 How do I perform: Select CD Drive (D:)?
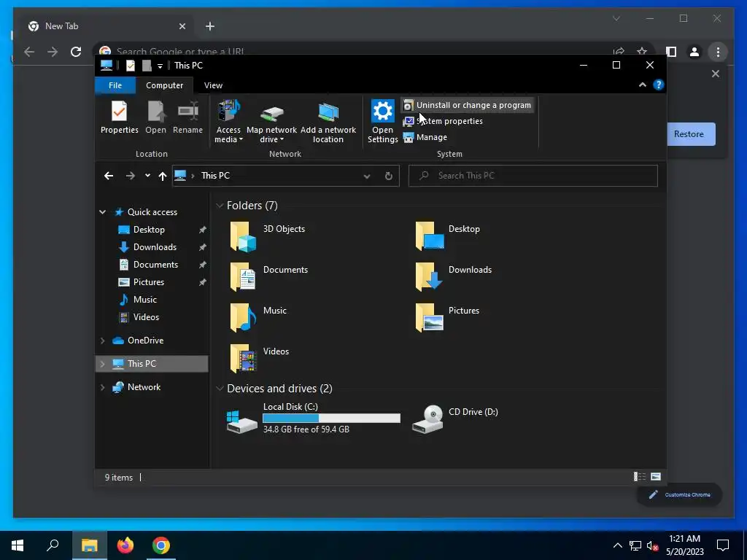coord(455,419)
